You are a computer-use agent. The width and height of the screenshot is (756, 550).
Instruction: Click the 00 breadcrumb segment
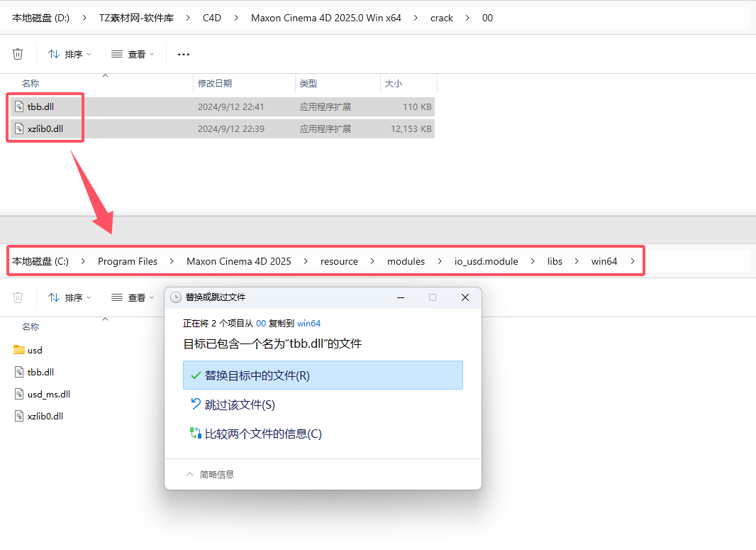pyautogui.click(x=487, y=18)
